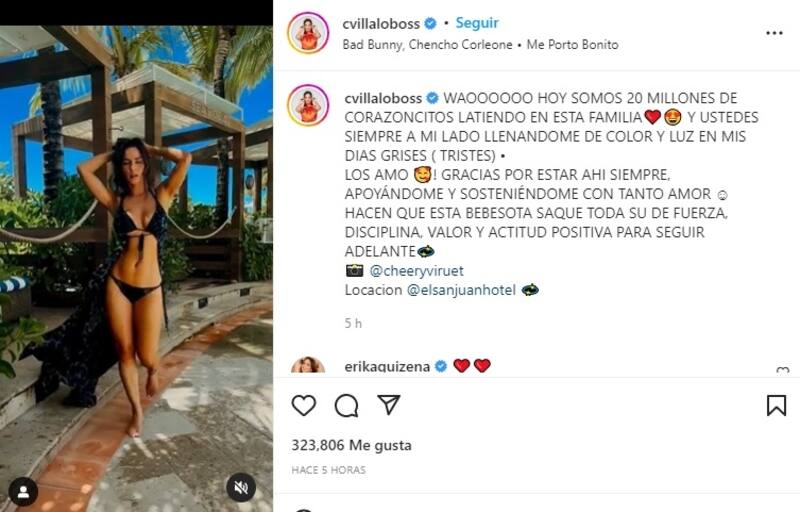Screen dimensions: 800x512
Task: Like erikaquizena's comment with small heart
Action: click(782, 370)
